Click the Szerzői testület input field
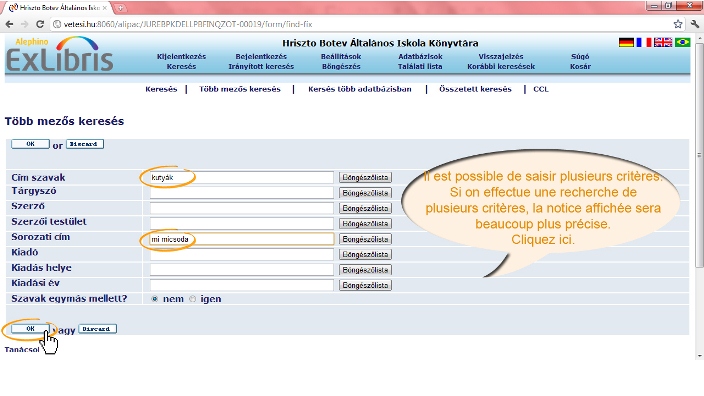704x396 pixels. coord(242,224)
